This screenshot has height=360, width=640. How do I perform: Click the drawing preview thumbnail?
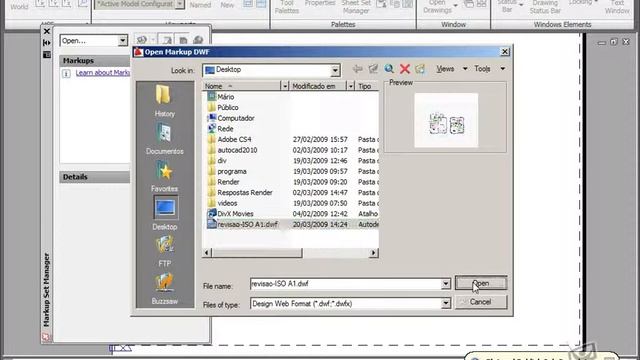click(446, 120)
